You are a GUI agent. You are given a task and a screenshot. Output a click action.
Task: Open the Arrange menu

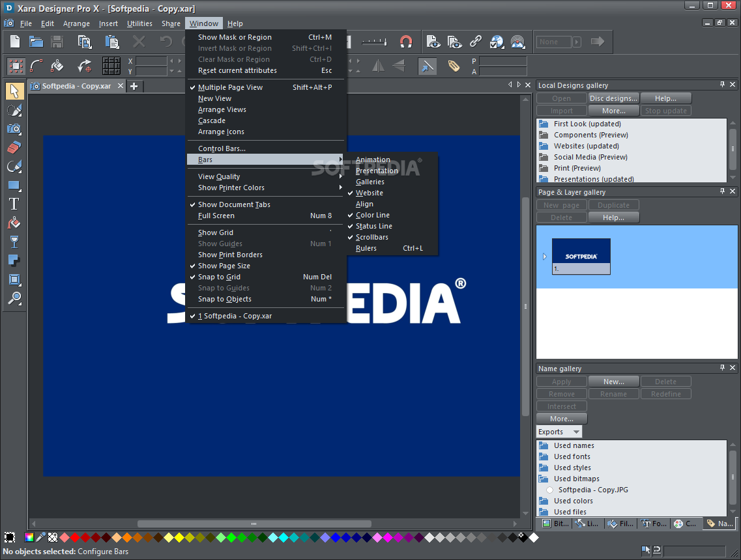pyautogui.click(x=76, y=23)
